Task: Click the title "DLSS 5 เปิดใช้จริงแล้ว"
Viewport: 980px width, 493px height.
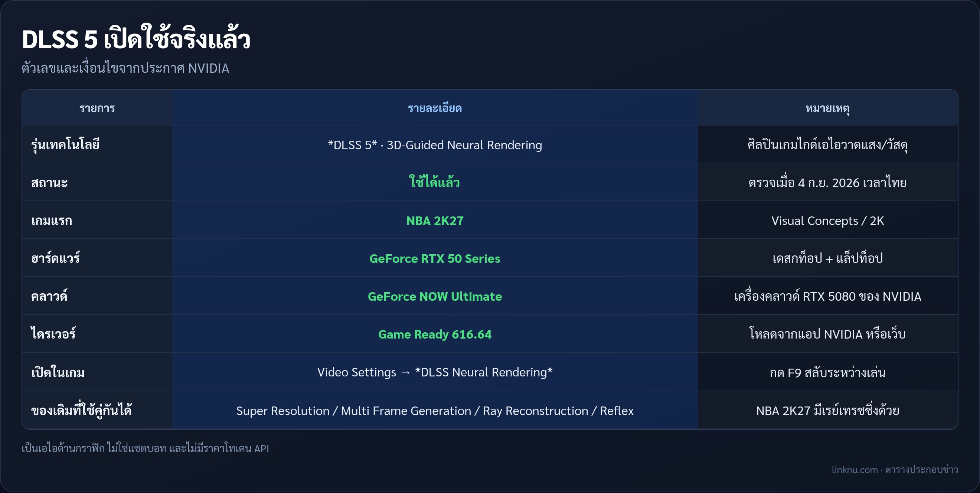Action: pyautogui.click(x=136, y=38)
